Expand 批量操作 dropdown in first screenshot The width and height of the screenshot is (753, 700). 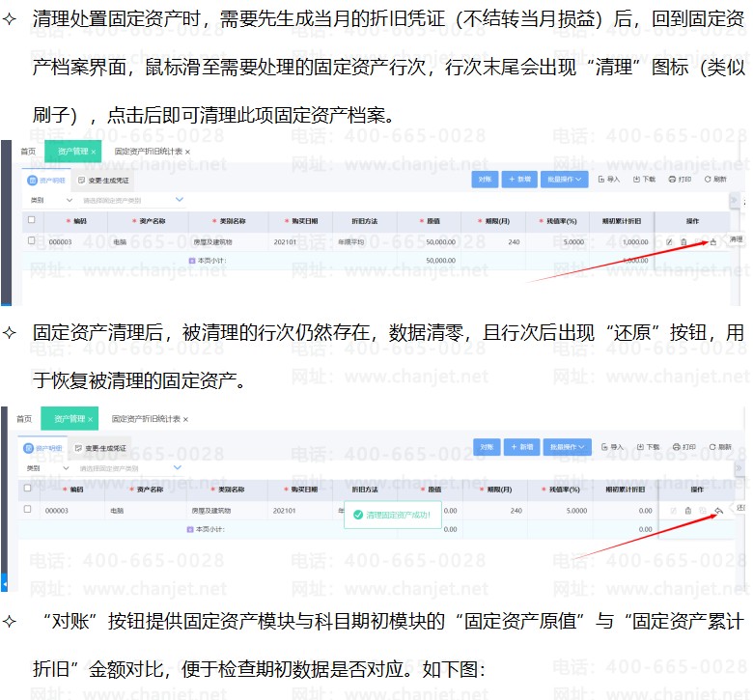(x=565, y=180)
